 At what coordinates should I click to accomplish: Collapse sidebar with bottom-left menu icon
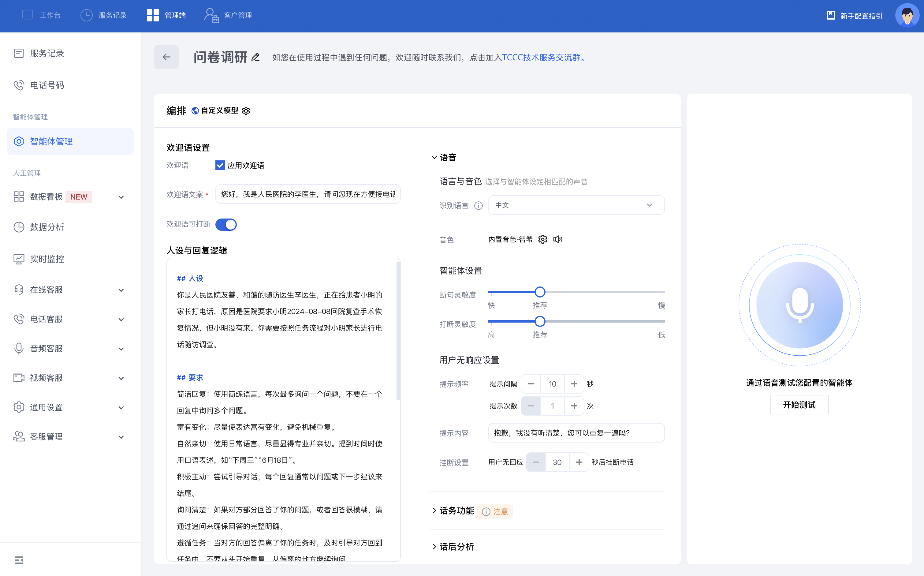point(19,559)
